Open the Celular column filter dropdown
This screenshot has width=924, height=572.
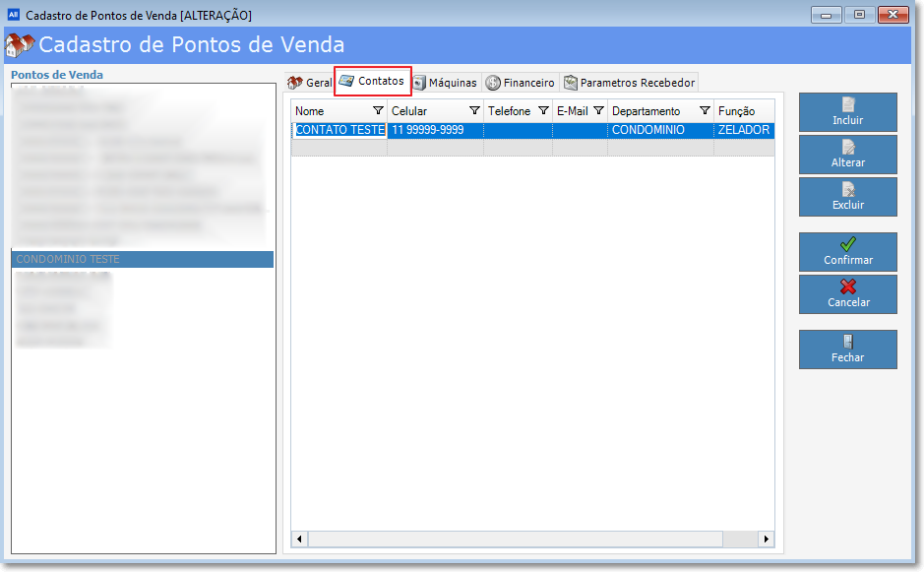(474, 111)
